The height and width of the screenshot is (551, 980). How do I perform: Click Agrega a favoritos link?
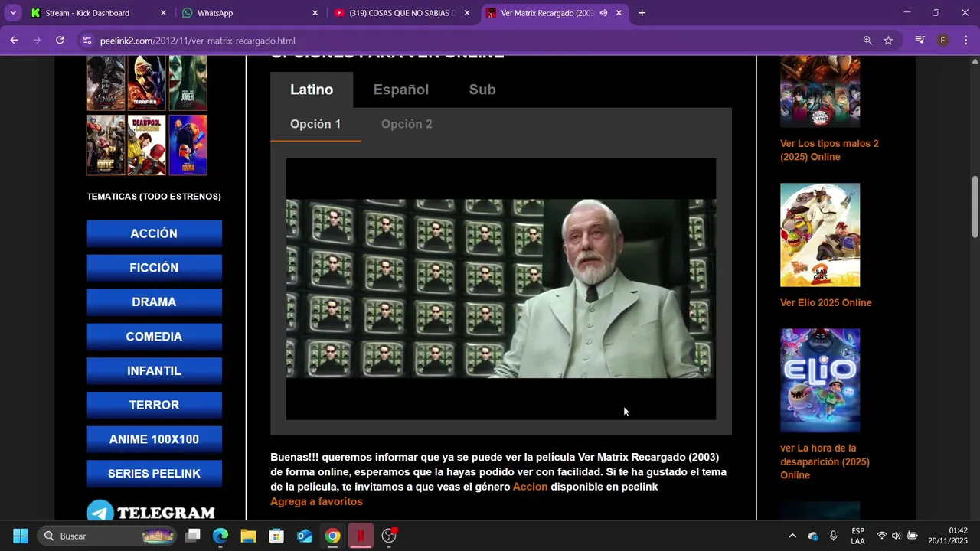click(316, 501)
